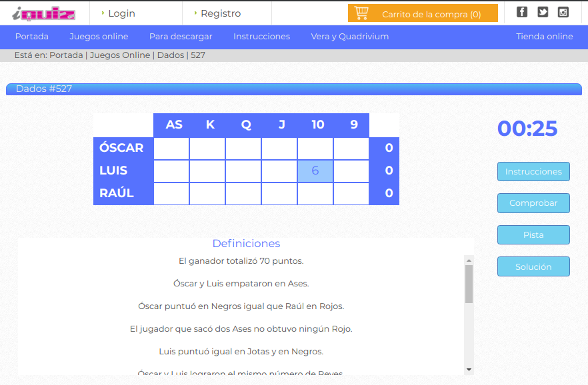The height and width of the screenshot is (385, 588).
Task: Select Óscar's J cell
Action: [279, 149]
